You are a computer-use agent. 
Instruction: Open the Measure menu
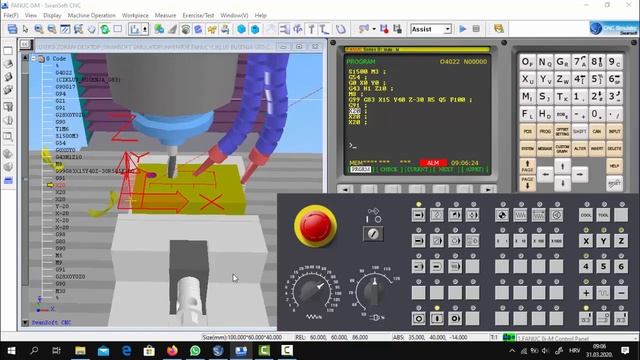click(165, 15)
